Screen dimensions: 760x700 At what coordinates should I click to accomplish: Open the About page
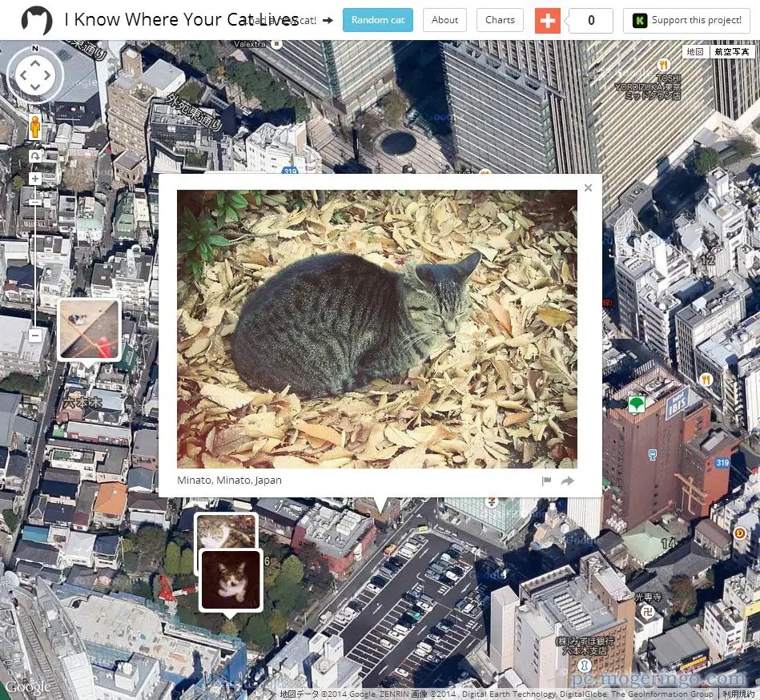click(444, 20)
